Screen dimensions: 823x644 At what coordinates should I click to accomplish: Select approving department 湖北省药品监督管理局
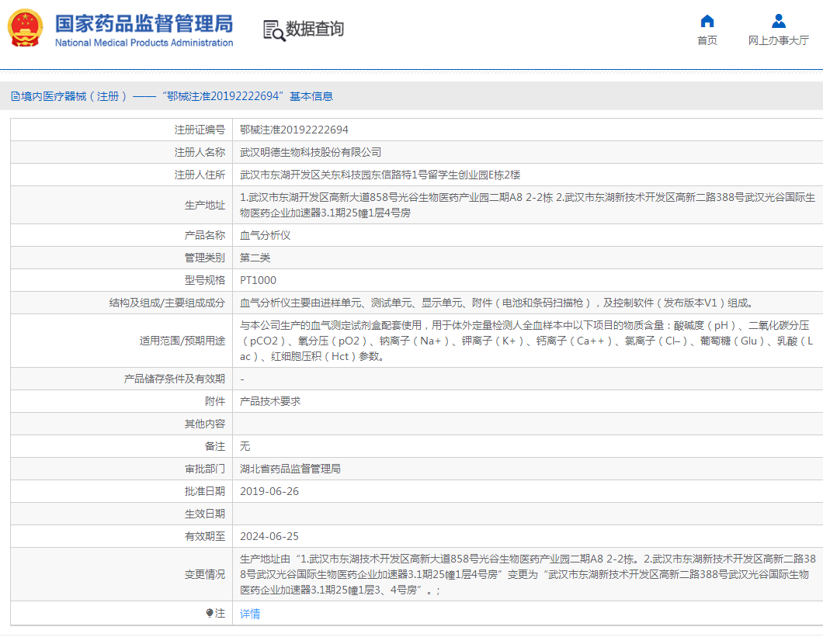point(290,469)
